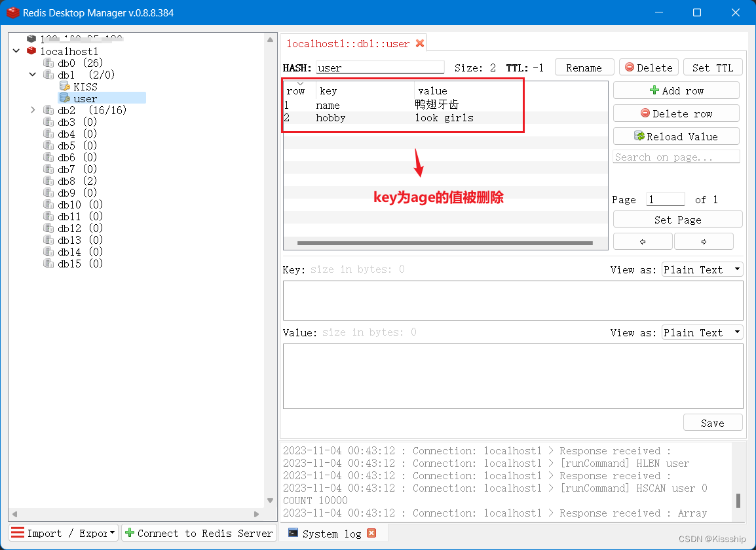Add row to the hash

click(677, 90)
